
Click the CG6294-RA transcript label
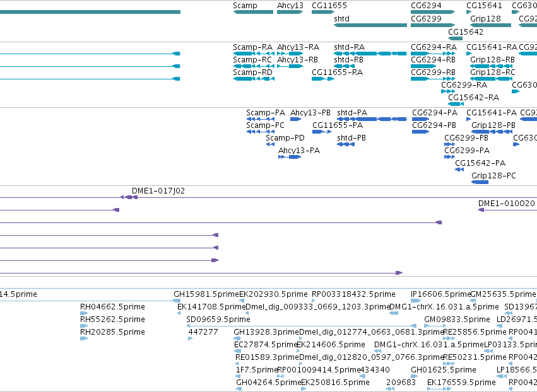click(x=434, y=47)
